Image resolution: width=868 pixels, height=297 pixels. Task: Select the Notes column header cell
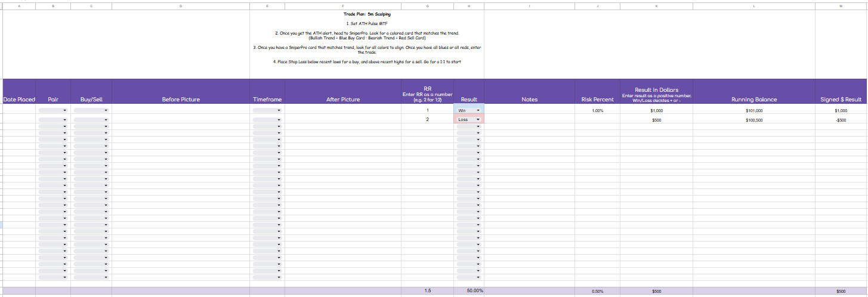(529, 100)
